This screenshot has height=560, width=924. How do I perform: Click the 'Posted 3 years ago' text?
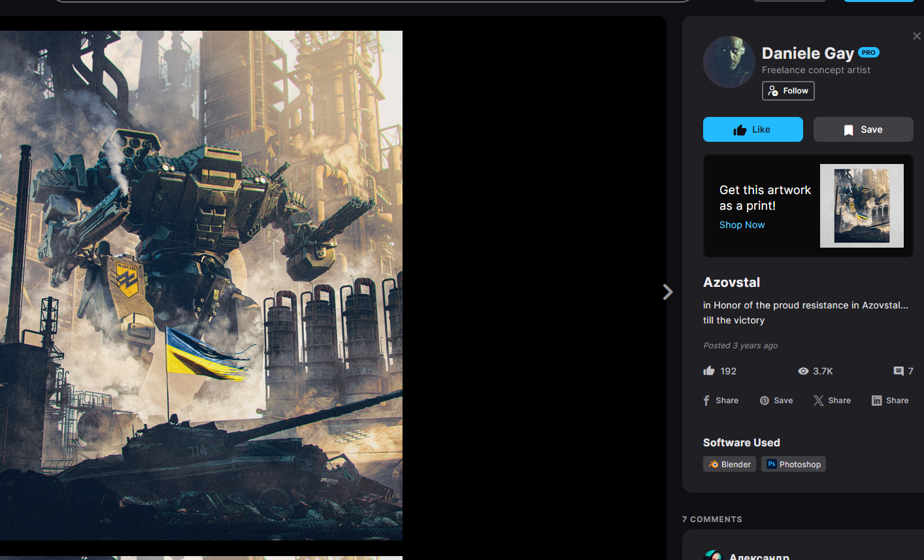pyautogui.click(x=740, y=346)
